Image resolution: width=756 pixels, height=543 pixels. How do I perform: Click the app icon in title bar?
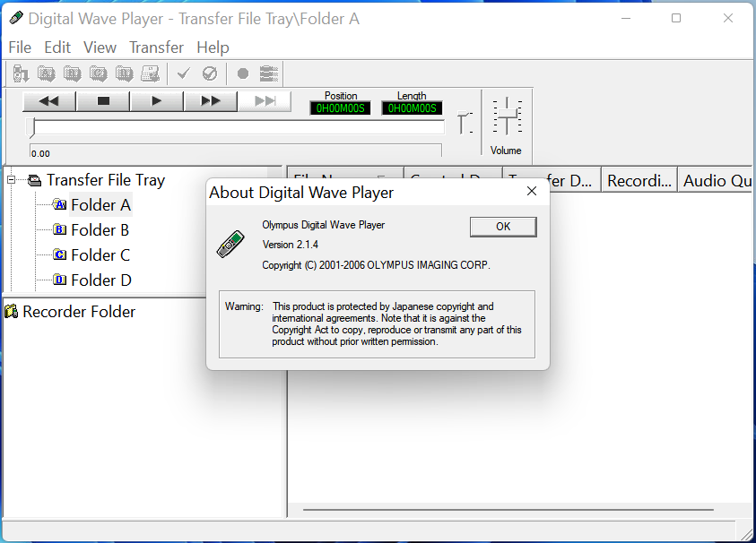[16, 18]
